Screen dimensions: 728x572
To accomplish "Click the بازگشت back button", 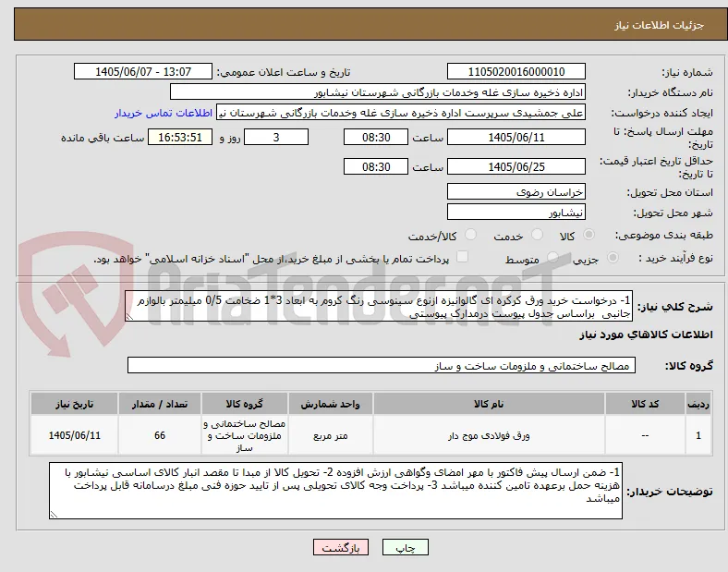I will click(341, 548).
